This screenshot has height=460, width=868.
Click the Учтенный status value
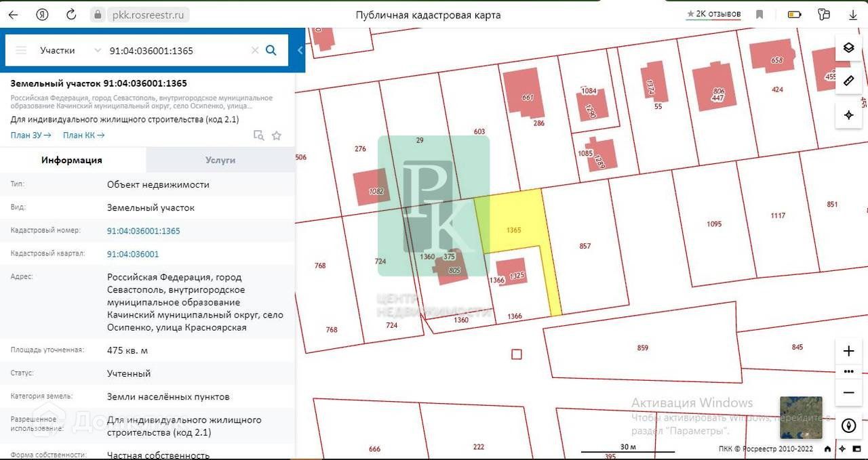point(129,373)
